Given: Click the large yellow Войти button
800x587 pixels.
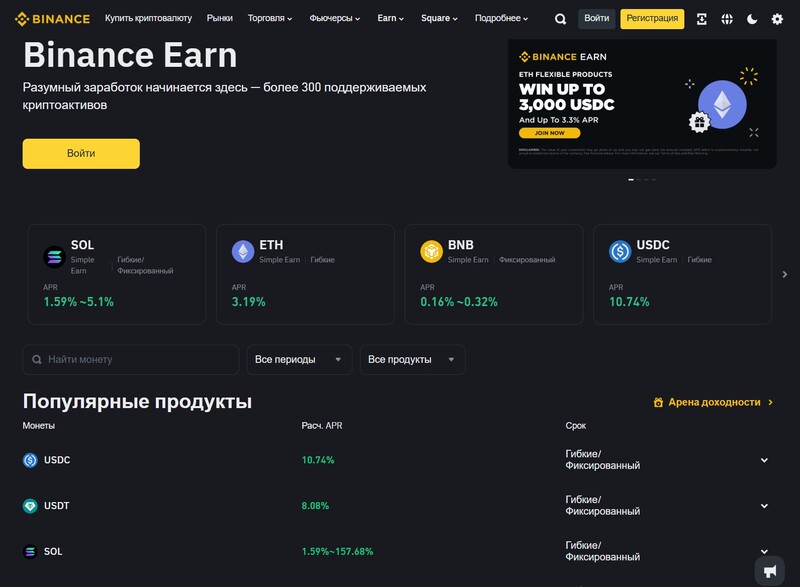Looking at the screenshot, I should pyautogui.click(x=81, y=154).
